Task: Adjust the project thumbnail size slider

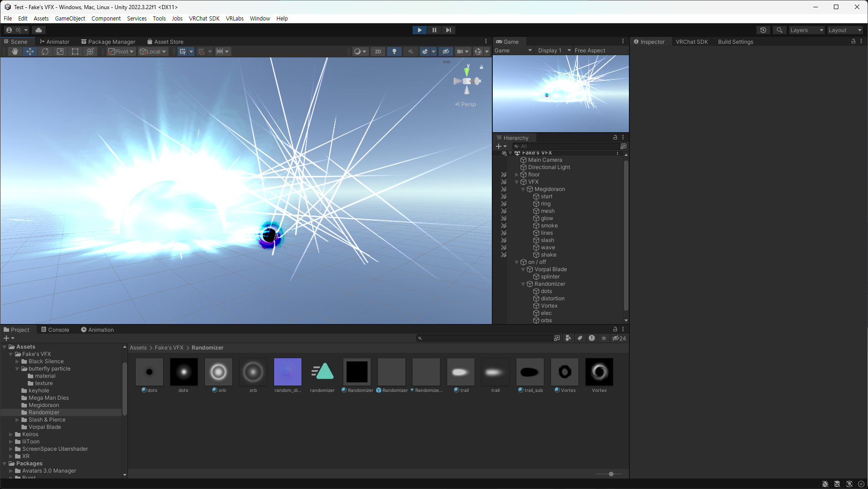Action: pos(611,474)
